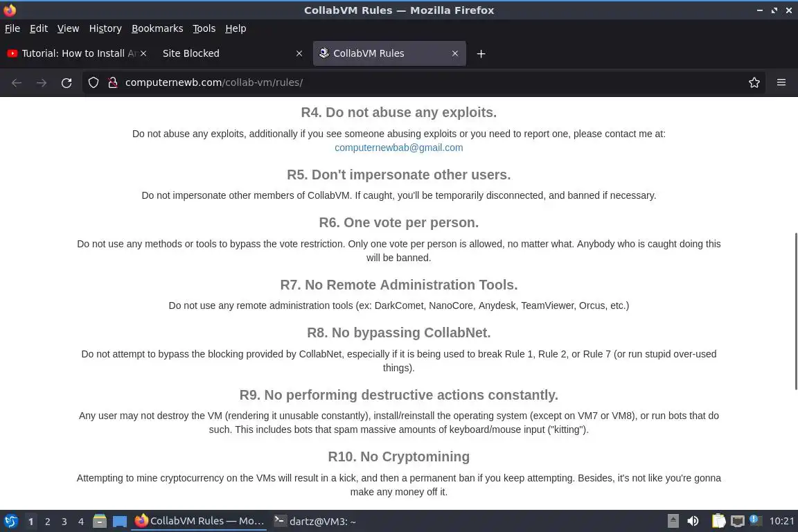Go back to the previous page
Viewport: 798px width, 532px height.
point(17,82)
